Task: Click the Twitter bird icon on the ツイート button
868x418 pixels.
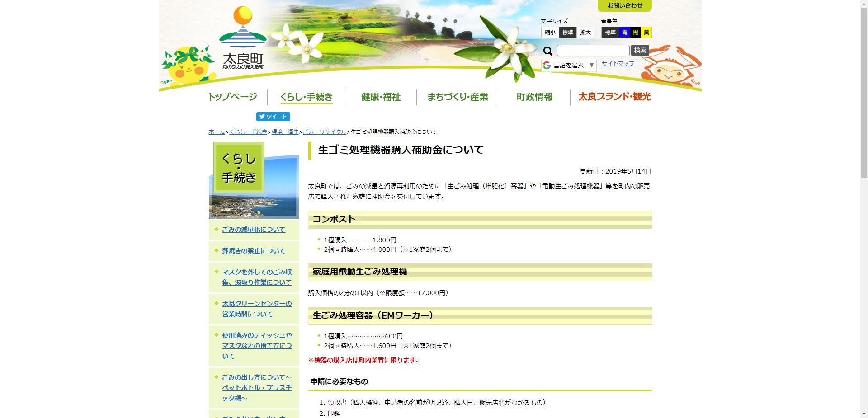Action: pos(263,117)
